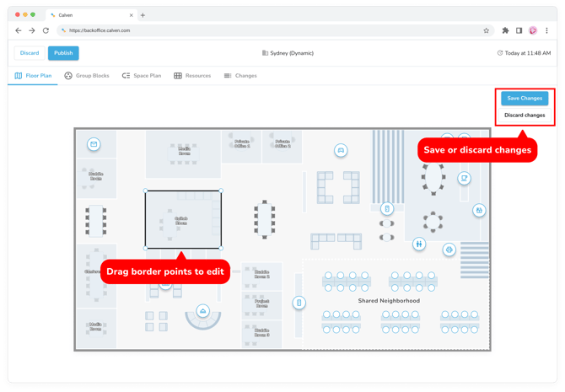Click the mail icon on floor plan
This screenshot has height=392, width=565.
click(94, 144)
